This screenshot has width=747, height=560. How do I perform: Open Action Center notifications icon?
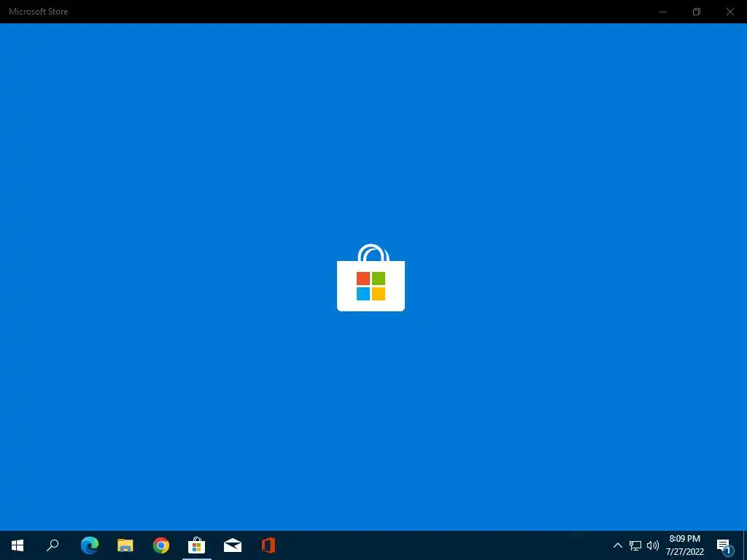724,546
